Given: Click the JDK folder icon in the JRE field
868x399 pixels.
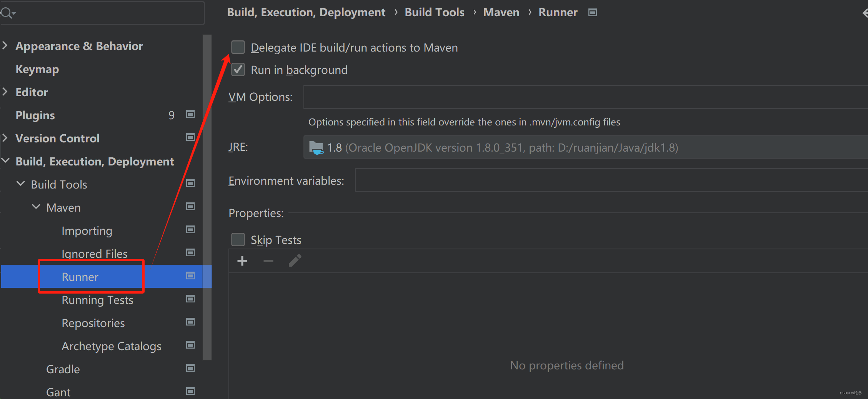Looking at the screenshot, I should point(316,148).
